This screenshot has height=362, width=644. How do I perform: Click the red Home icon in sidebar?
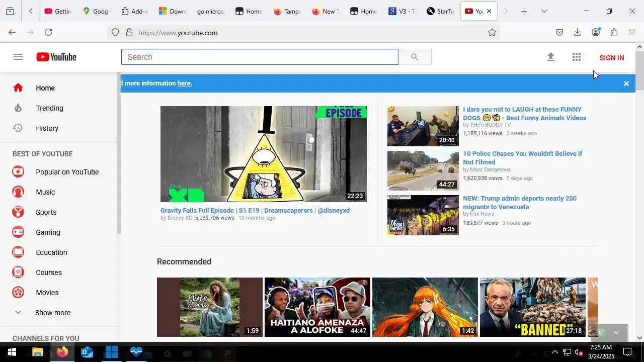pyautogui.click(x=18, y=87)
